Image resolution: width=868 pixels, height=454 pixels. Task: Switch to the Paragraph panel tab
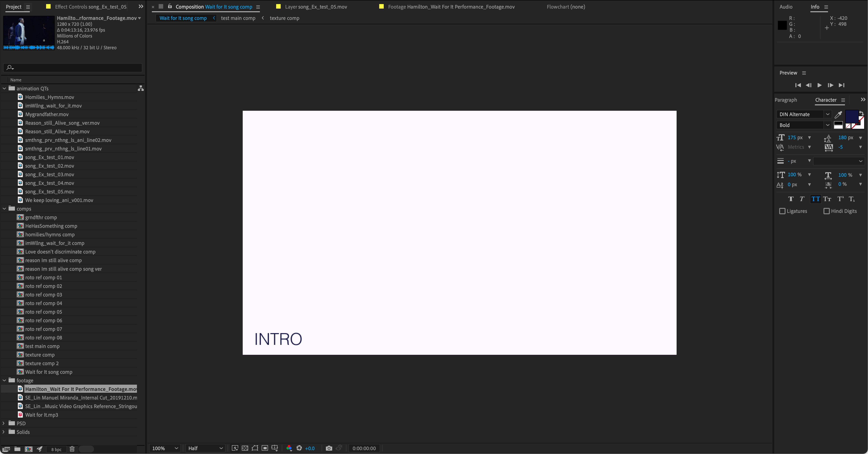point(786,100)
